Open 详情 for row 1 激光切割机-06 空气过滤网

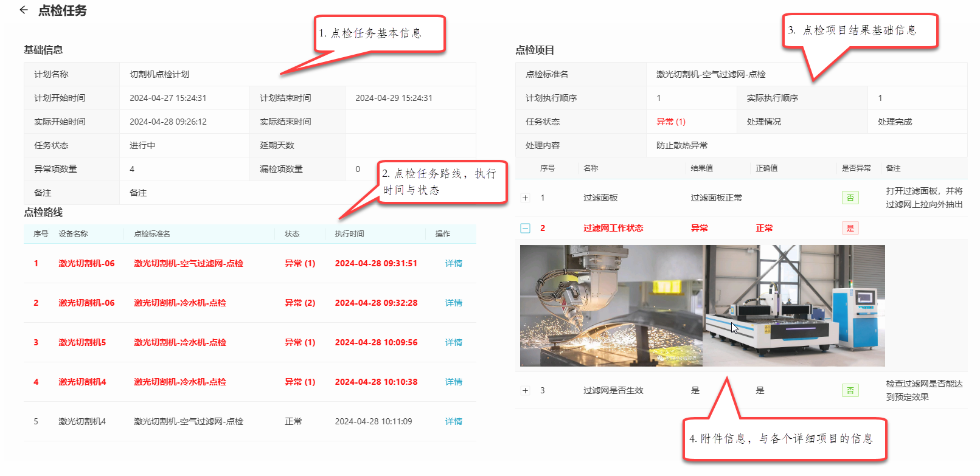coord(454,263)
